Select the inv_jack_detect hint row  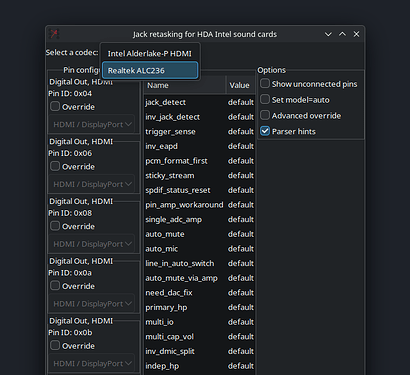[x=200, y=117]
